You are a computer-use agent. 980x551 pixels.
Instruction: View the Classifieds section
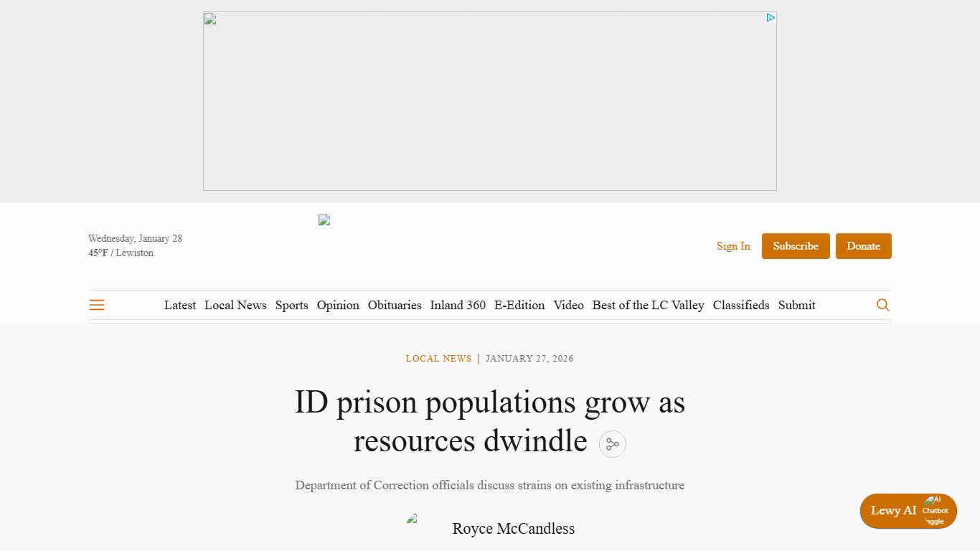click(x=741, y=305)
